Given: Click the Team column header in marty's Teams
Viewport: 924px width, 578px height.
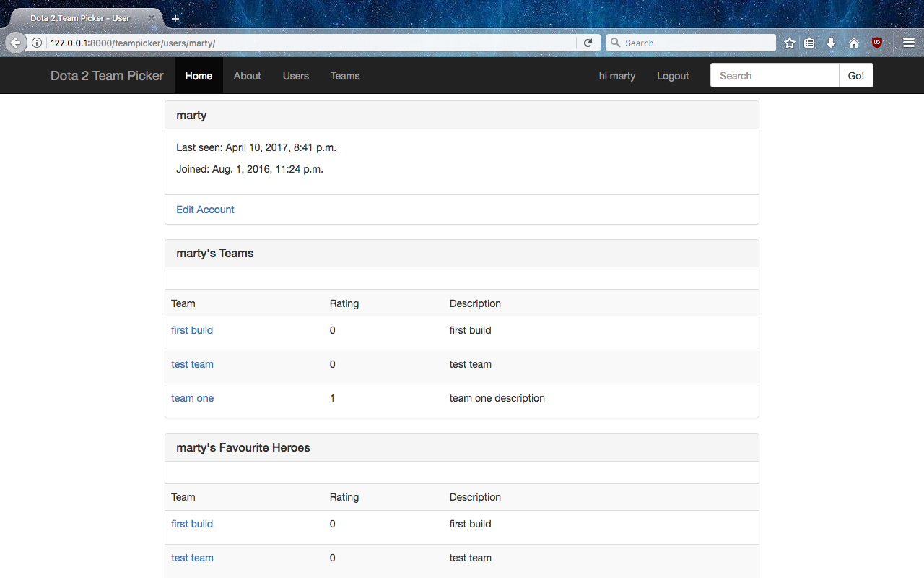Looking at the screenshot, I should [183, 303].
